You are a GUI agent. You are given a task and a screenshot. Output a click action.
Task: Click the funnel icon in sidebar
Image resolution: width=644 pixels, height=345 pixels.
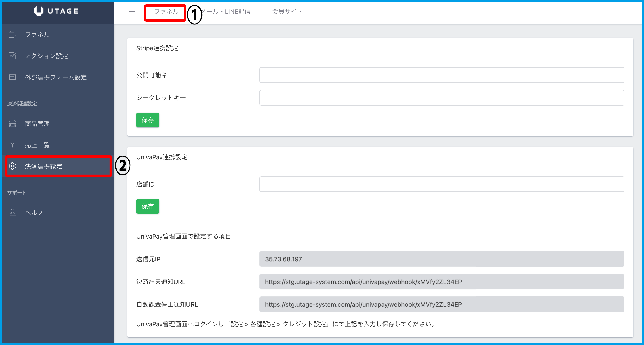tap(12, 34)
